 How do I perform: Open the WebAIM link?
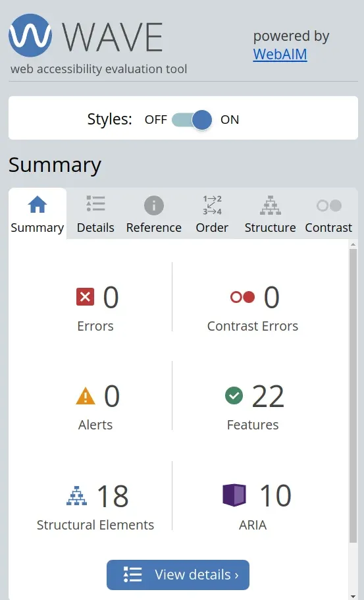click(x=280, y=54)
